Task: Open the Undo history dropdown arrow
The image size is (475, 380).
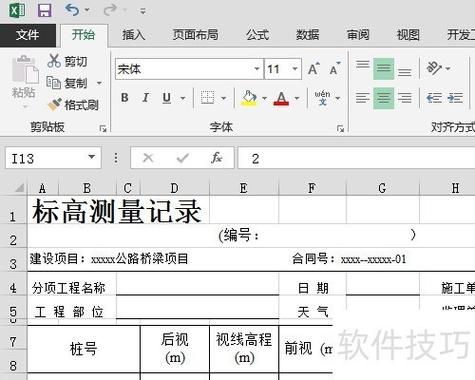Action: (87, 10)
